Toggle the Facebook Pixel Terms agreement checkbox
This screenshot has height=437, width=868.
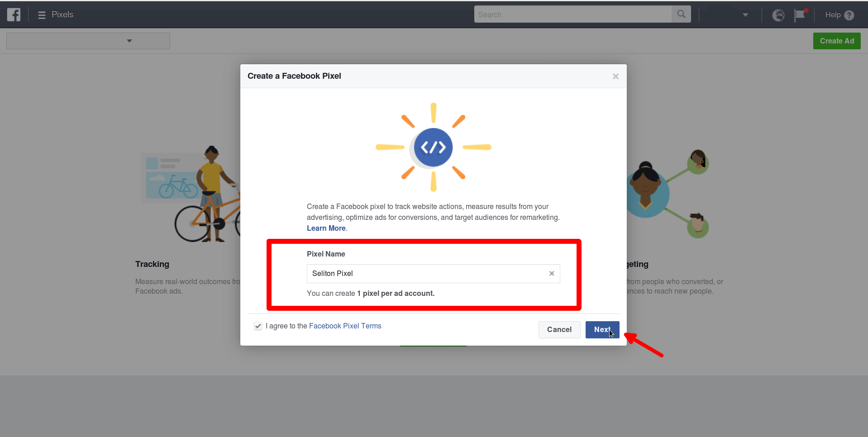click(258, 326)
